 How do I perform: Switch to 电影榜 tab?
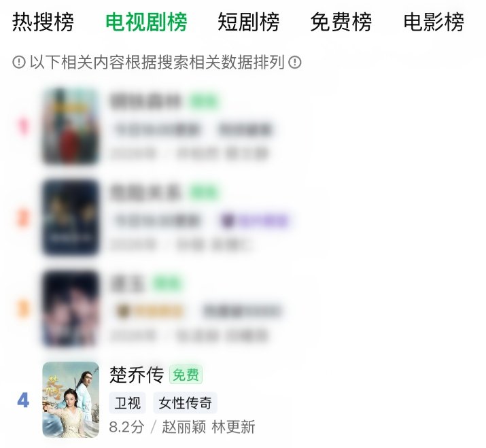click(x=434, y=22)
